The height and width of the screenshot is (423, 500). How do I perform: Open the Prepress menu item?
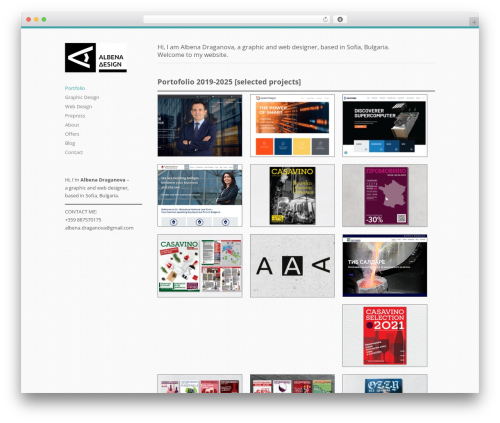(x=75, y=116)
